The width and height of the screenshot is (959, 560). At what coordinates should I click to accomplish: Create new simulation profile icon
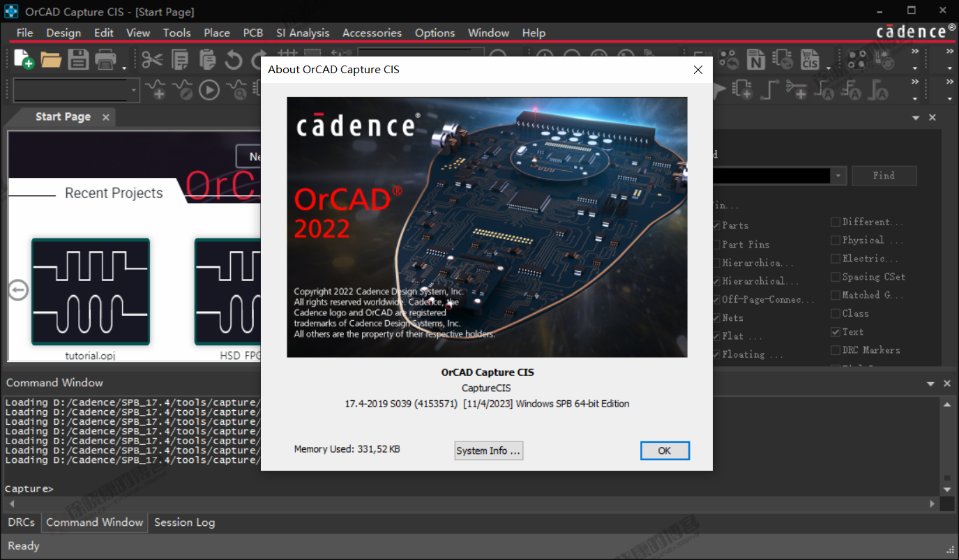tap(156, 89)
